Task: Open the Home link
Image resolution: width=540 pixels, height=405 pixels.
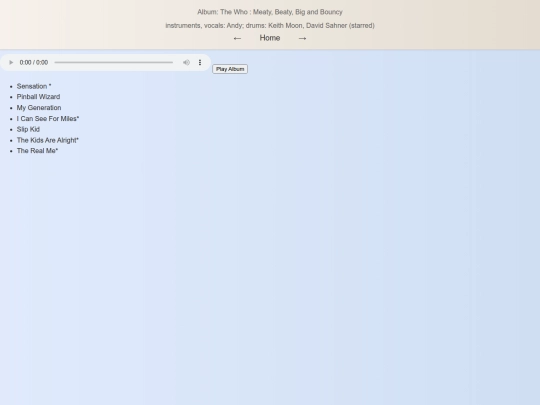Action: 270,38
